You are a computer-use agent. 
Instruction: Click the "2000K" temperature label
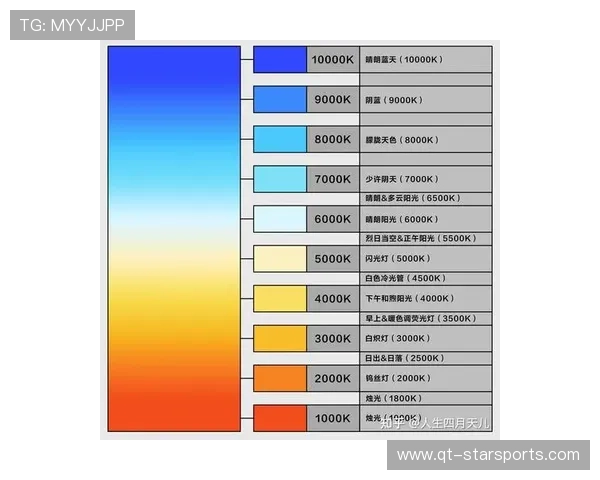coord(333,378)
